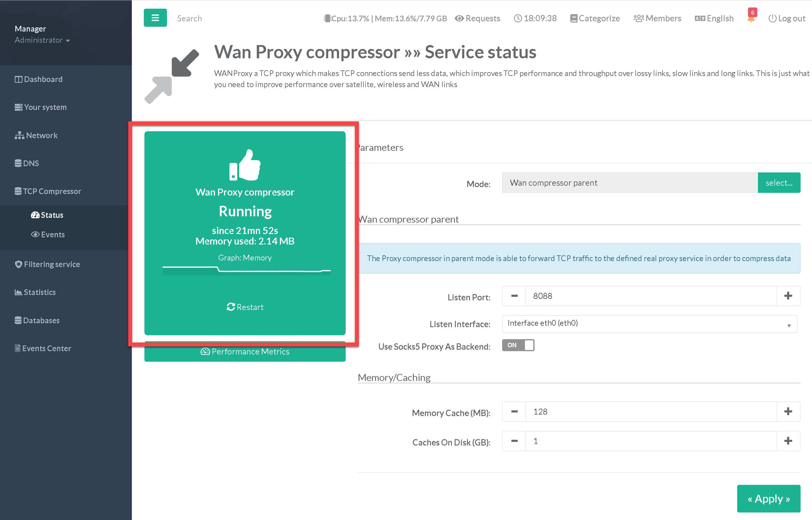812x520 pixels.
Task: Open Events under TCP Compressor
Action: click(x=48, y=235)
